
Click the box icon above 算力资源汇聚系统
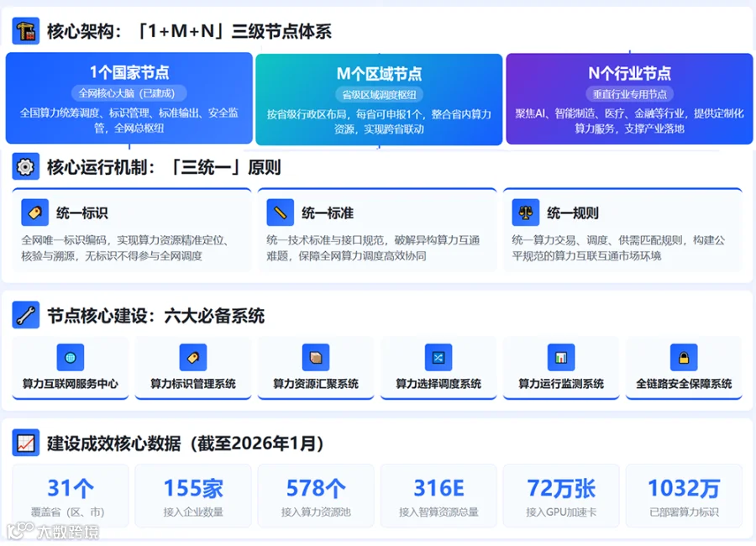pos(316,357)
